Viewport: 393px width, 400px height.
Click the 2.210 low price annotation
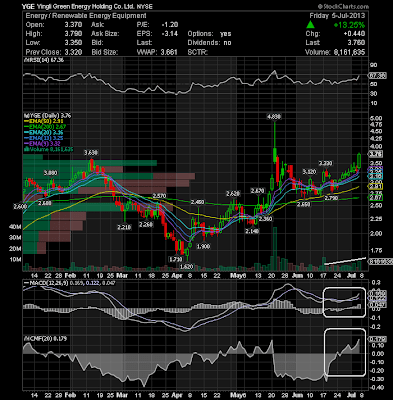(x=124, y=227)
